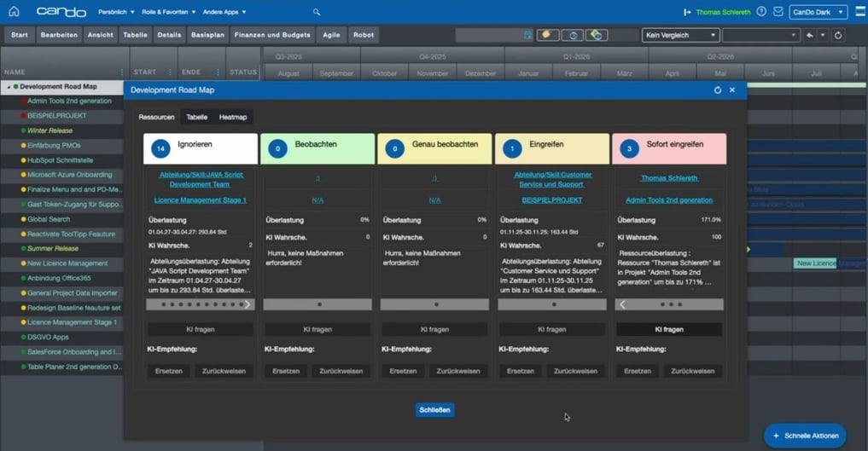Open the help question mark icon
The image size is (868, 451).
[761, 12]
